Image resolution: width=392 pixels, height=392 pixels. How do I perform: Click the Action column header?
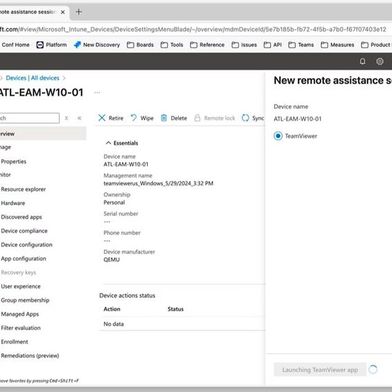112,309
